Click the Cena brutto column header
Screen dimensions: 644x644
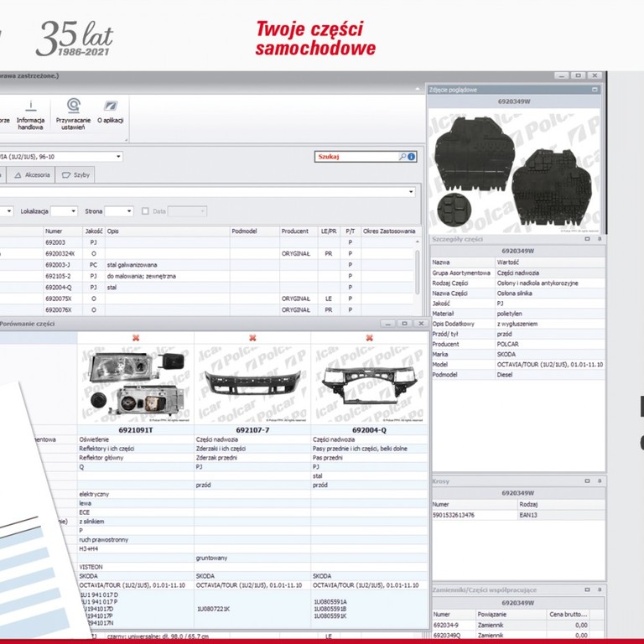click(x=568, y=615)
